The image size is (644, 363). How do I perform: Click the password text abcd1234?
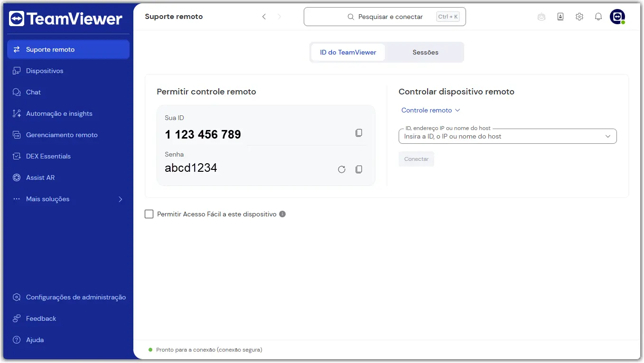click(191, 168)
